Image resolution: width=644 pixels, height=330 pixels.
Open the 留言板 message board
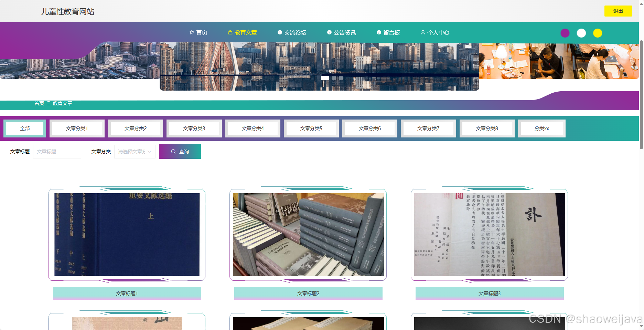(388, 32)
